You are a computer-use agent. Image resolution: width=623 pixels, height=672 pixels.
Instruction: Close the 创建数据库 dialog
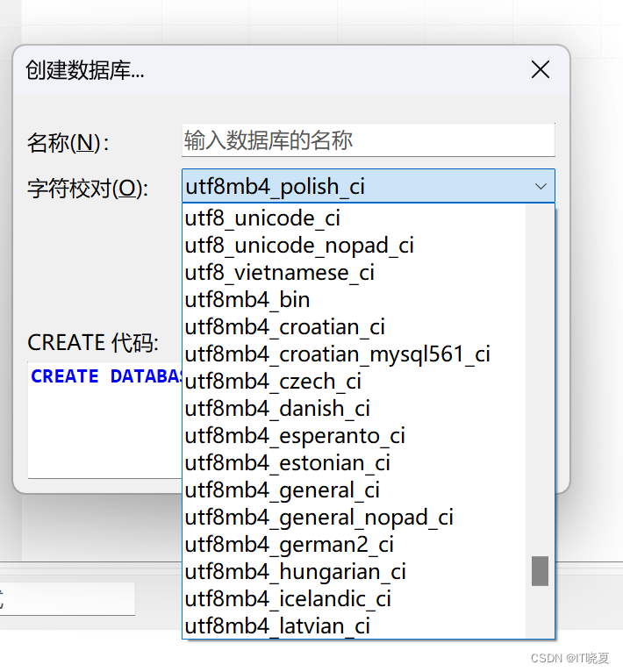tap(540, 69)
